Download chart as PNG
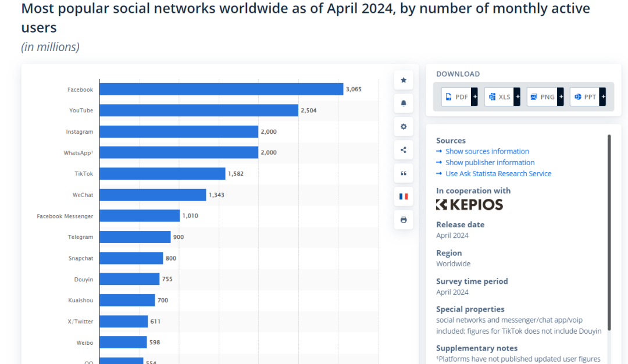This screenshot has height=364, width=628. click(x=542, y=97)
